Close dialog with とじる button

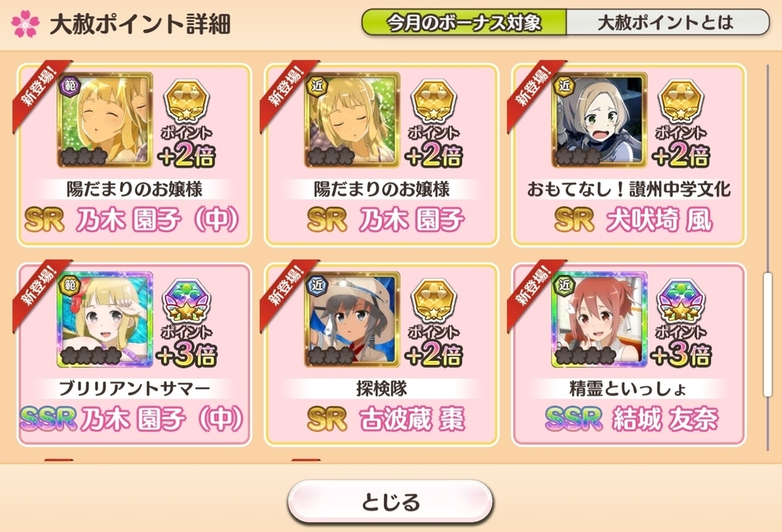[390, 501]
